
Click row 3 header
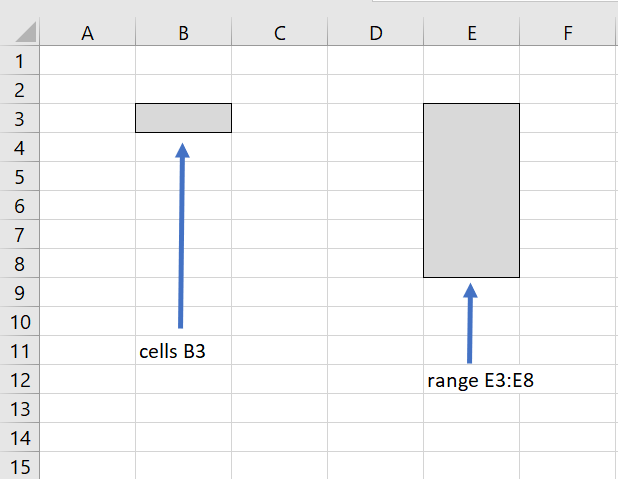pos(20,118)
